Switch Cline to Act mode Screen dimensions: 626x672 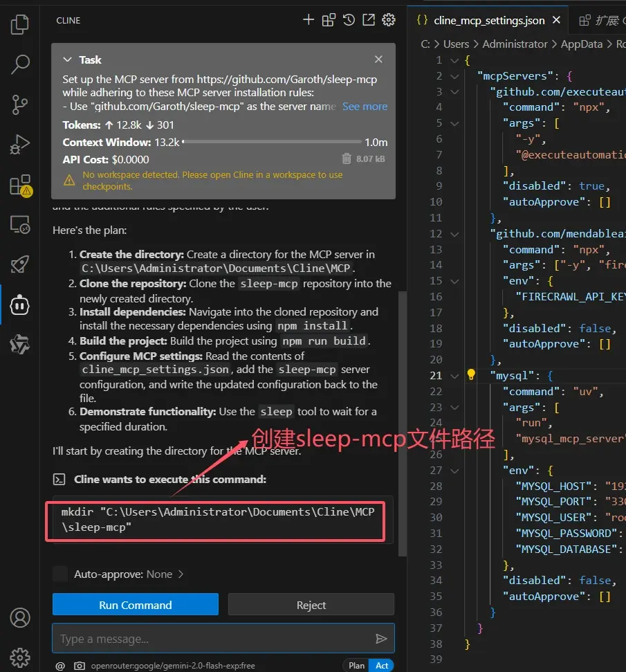click(382, 665)
